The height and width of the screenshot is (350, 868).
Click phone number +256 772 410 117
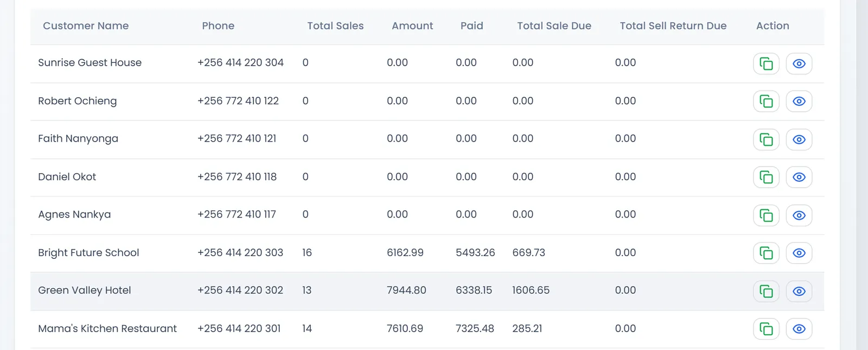237,215
